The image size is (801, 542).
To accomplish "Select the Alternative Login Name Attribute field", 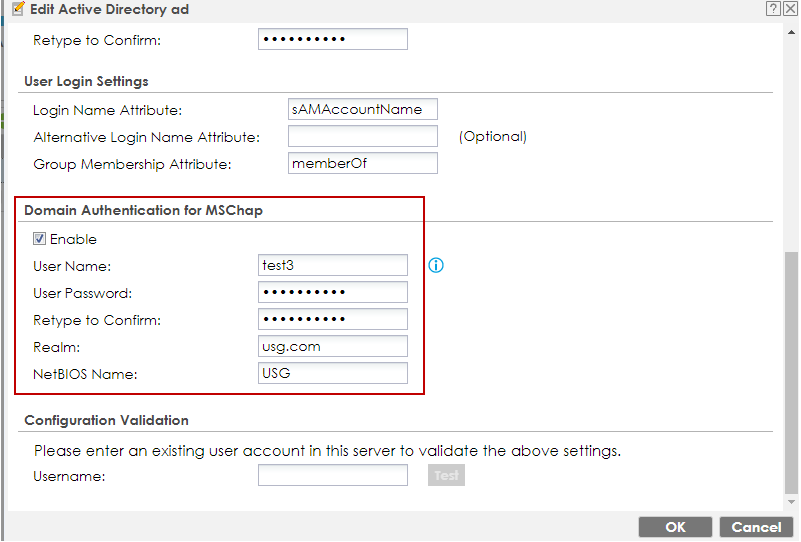I will coord(362,136).
